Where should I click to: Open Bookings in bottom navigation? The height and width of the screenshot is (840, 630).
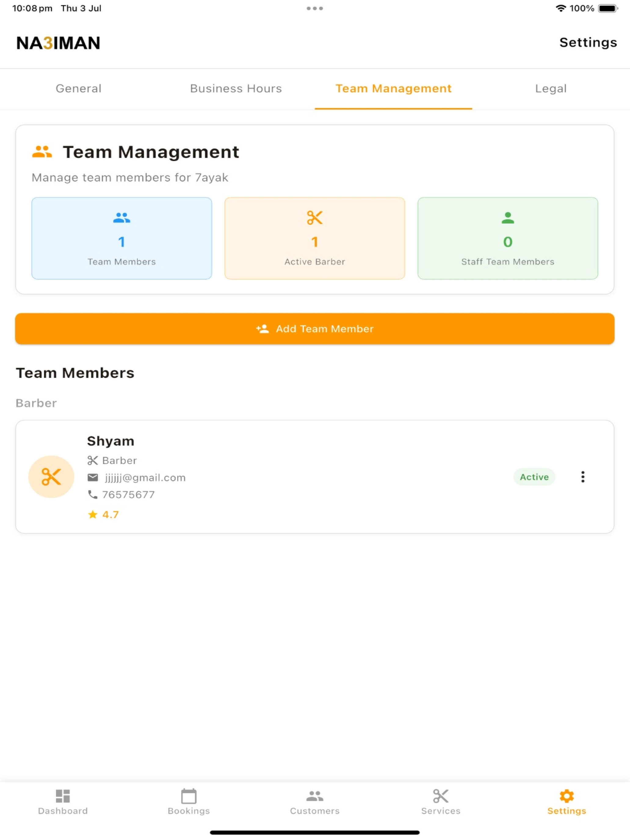(189, 802)
